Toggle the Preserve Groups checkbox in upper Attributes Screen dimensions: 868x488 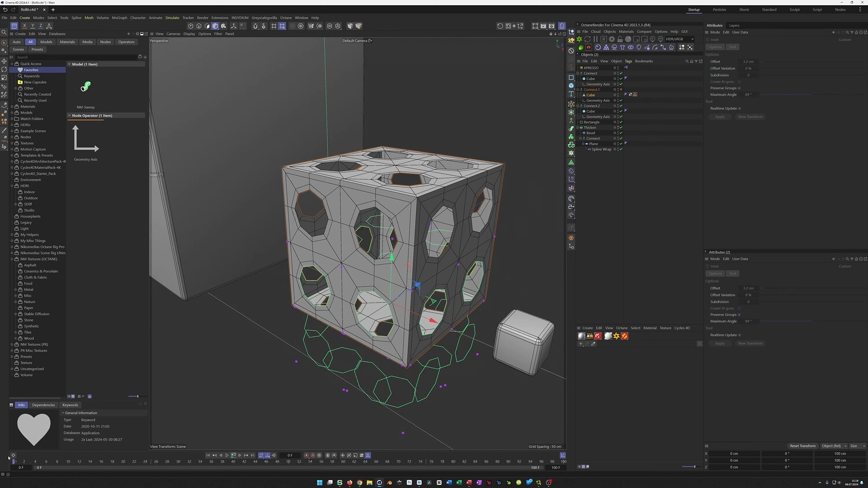[740, 88]
